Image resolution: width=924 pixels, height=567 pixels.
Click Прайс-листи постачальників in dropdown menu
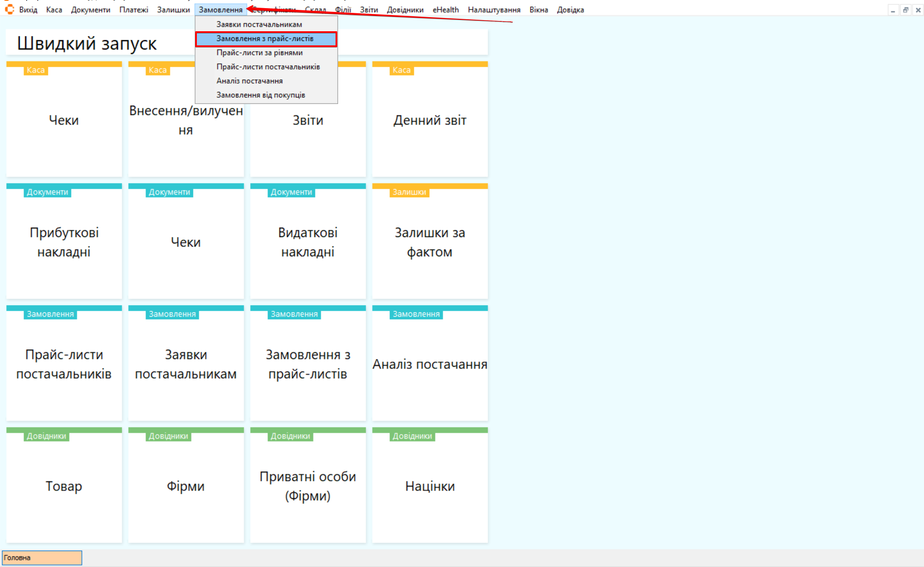268,67
